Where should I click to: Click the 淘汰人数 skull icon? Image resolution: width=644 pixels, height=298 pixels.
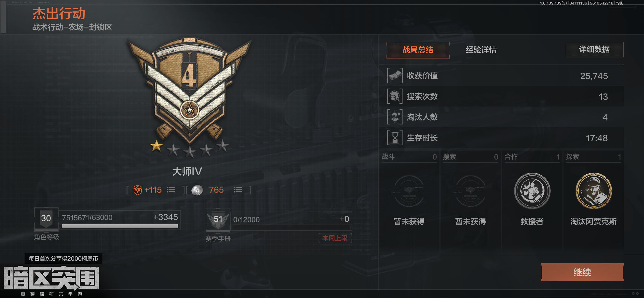(x=395, y=117)
